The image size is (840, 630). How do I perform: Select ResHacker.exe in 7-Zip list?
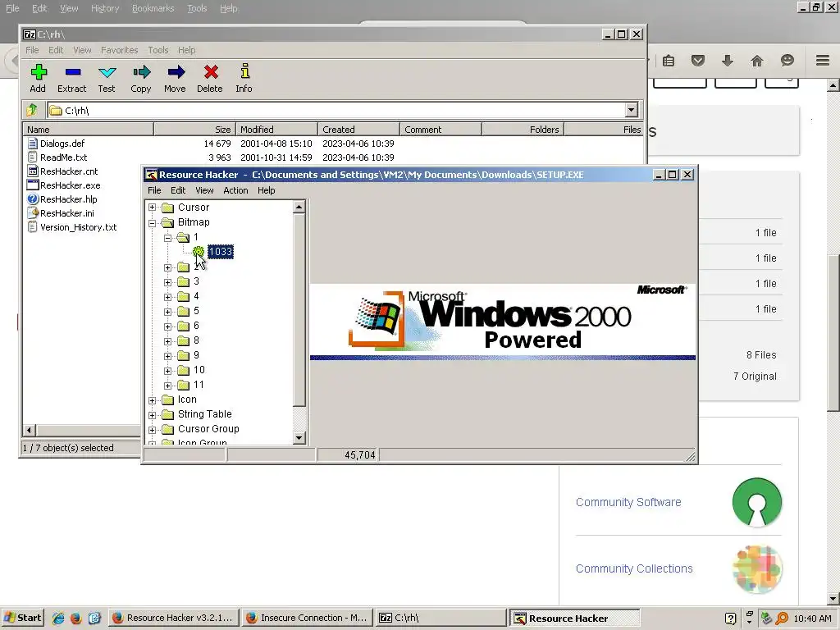pos(70,185)
